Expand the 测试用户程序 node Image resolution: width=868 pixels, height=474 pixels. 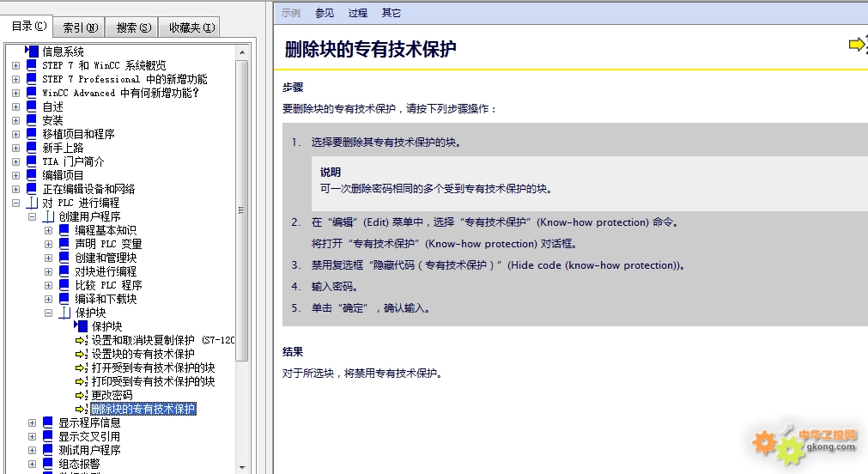[x=32, y=451]
